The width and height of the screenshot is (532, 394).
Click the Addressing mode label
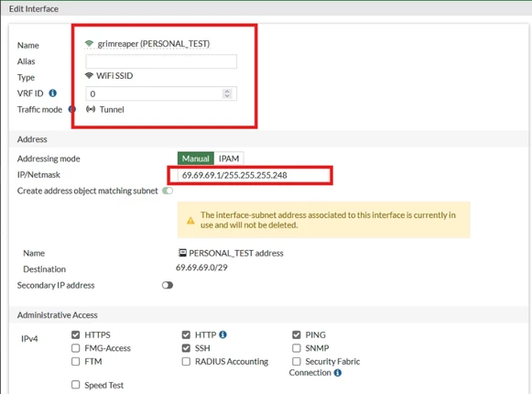(x=49, y=159)
